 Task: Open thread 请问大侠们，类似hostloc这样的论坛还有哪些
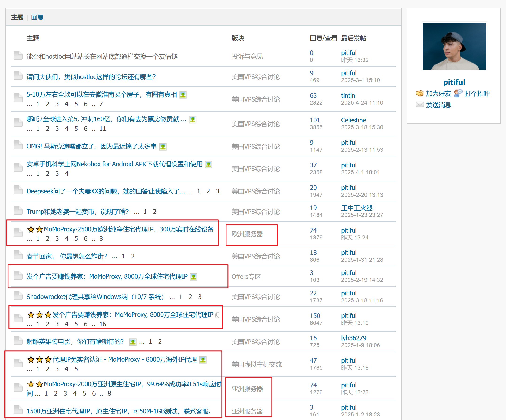tap(91, 77)
